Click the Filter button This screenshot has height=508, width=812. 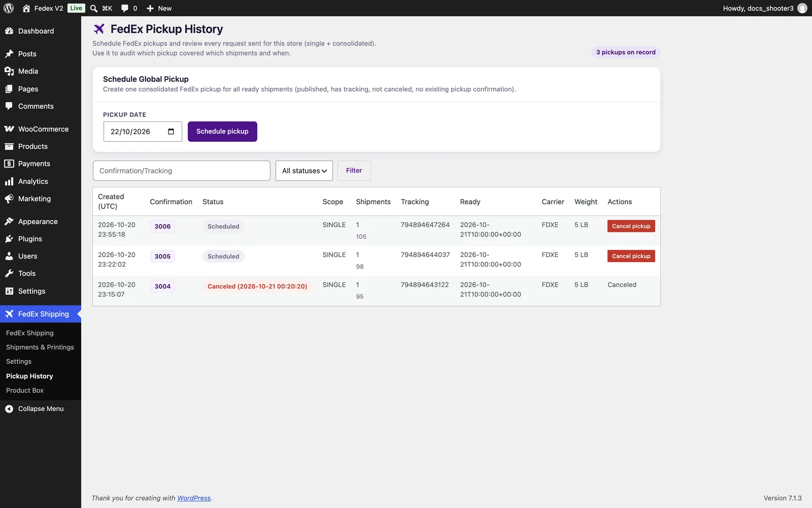coord(354,171)
